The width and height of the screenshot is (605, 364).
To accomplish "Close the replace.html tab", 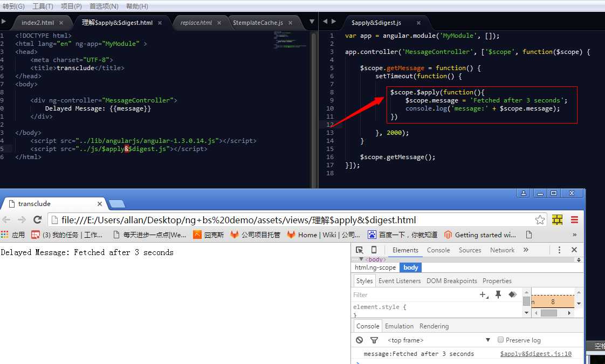I will (219, 23).
